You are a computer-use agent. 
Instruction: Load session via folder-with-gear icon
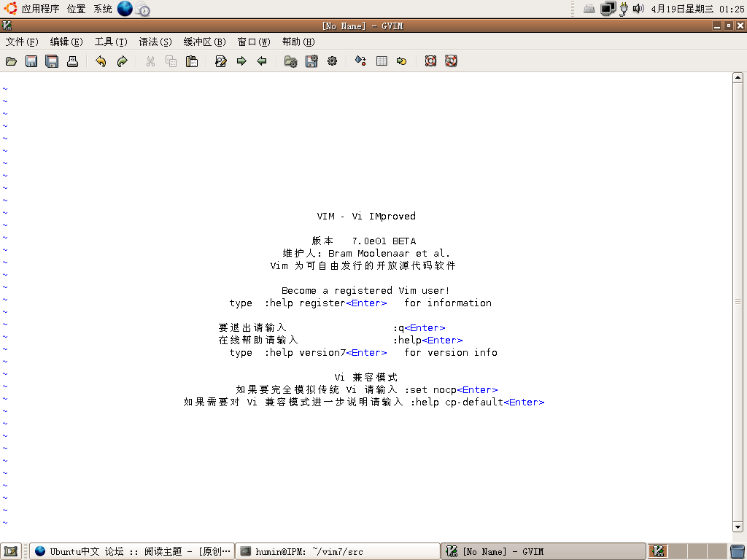[290, 61]
